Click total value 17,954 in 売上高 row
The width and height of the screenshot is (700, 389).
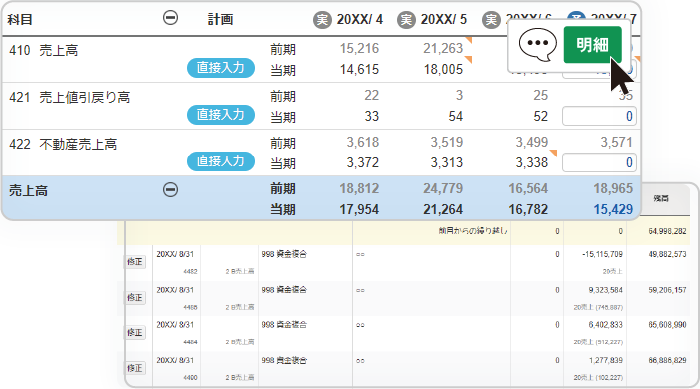pos(359,209)
